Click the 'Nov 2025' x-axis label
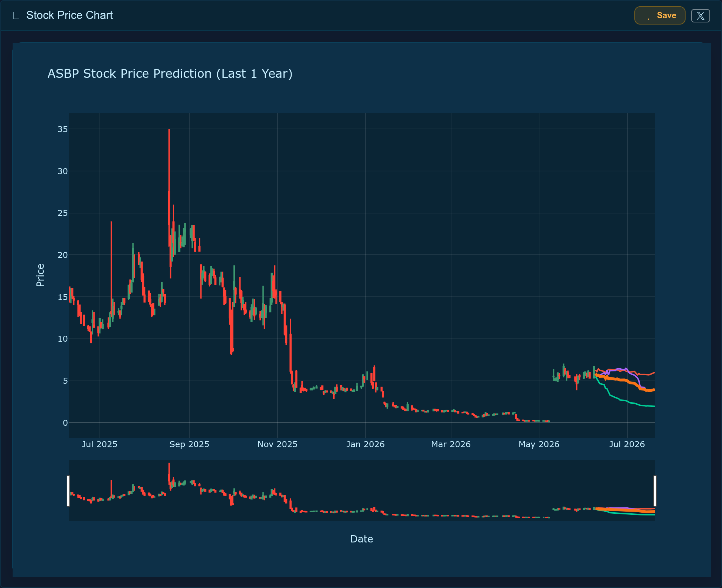Screen dimensions: 722x588 tap(277, 444)
